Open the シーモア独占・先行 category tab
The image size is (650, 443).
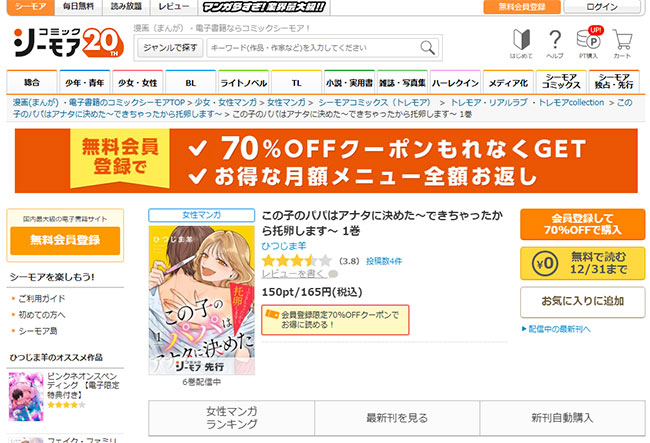pyautogui.click(x=614, y=82)
